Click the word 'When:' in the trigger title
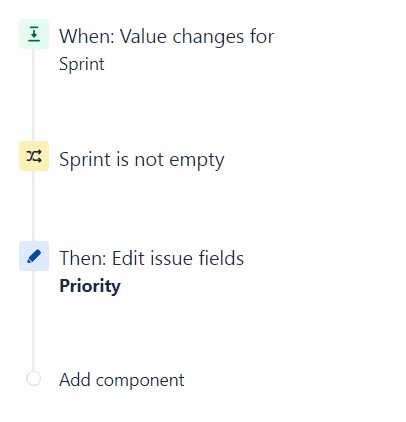 (x=87, y=36)
